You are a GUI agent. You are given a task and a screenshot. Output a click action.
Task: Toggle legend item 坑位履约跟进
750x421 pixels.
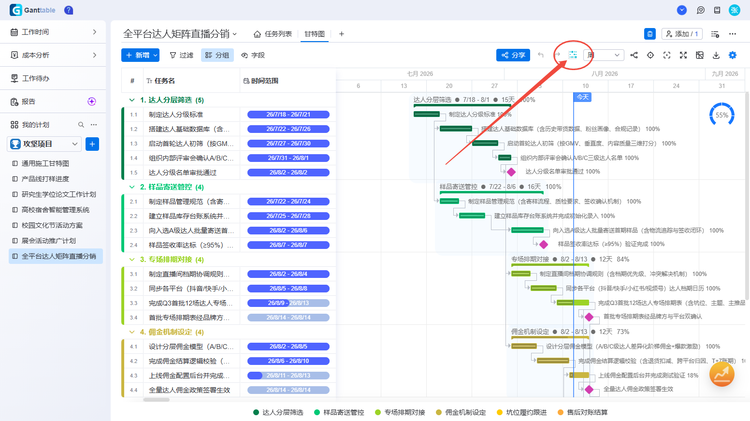click(x=521, y=412)
